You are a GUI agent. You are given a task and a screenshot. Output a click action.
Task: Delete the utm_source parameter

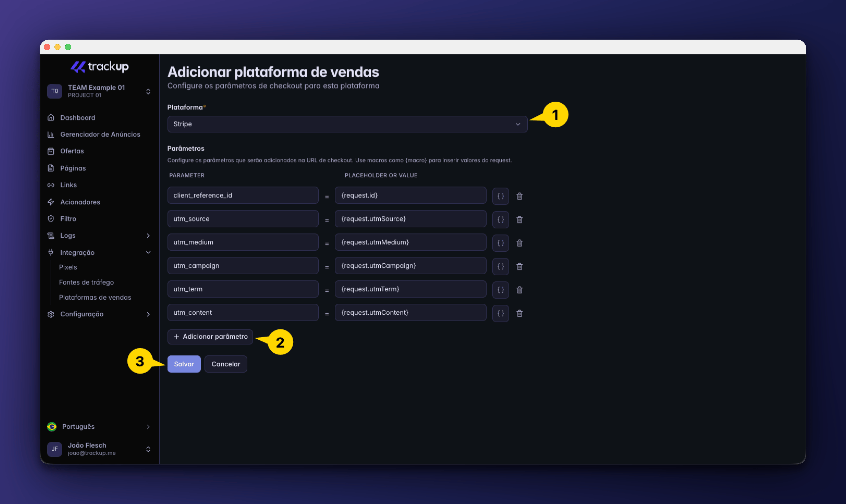tap(519, 219)
